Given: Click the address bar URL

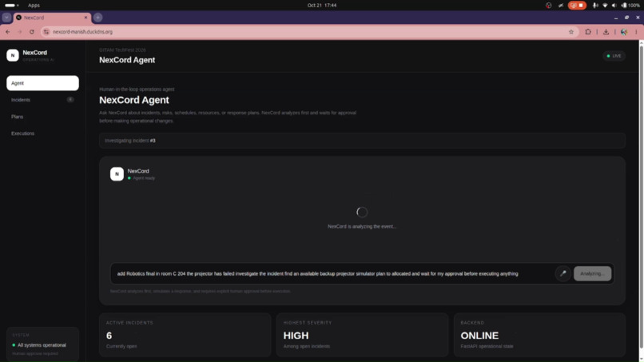Looking at the screenshot, I should pos(82,32).
